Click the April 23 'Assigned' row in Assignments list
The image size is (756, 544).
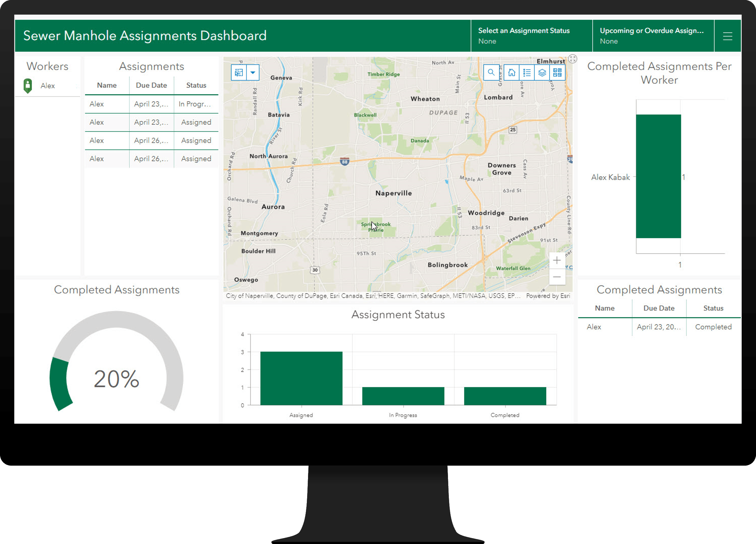pos(150,122)
